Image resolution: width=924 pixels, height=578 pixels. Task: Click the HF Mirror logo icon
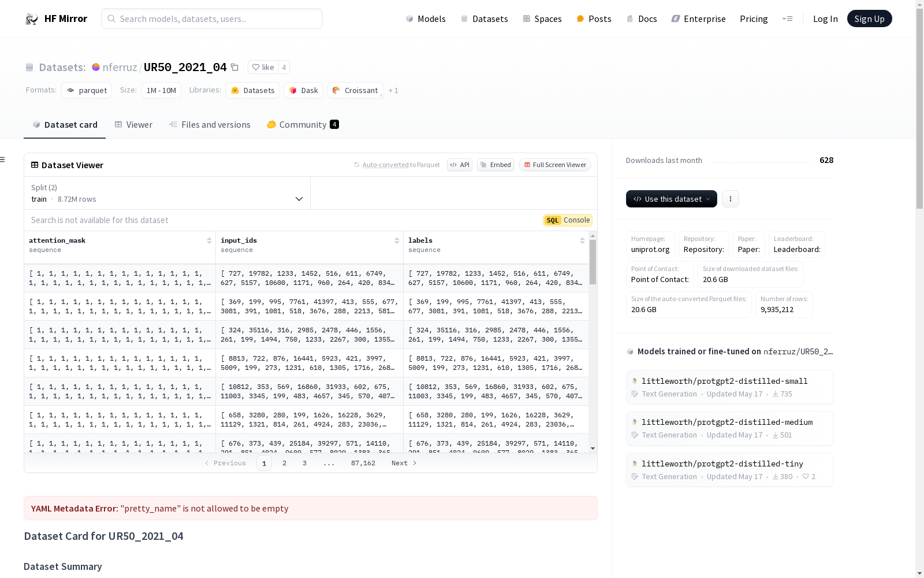(x=32, y=19)
